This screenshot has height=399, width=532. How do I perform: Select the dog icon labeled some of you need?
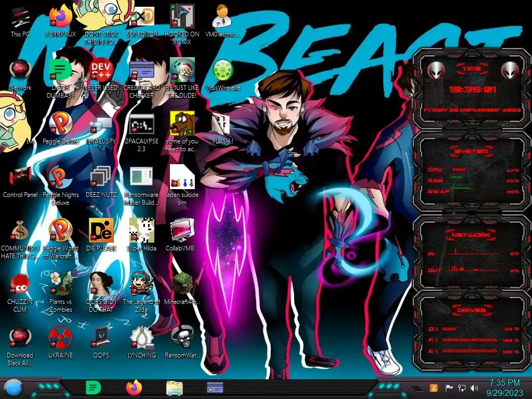182,123
